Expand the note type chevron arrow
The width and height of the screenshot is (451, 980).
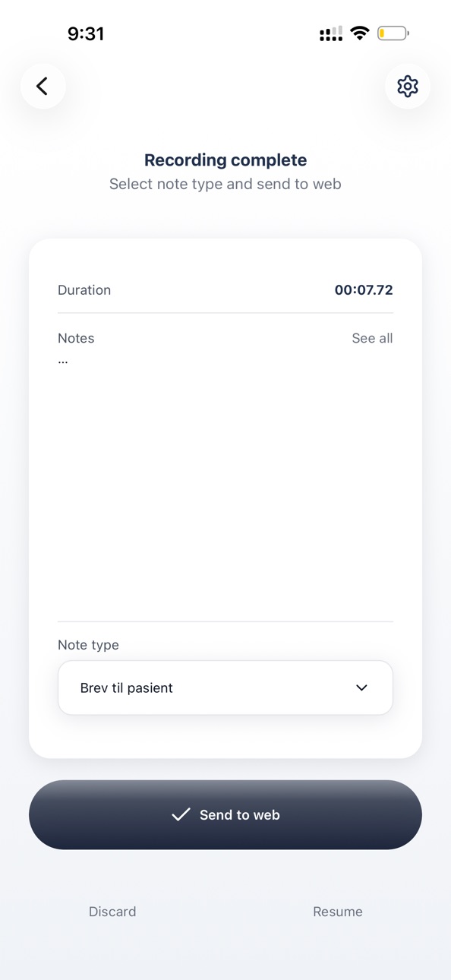pyautogui.click(x=361, y=688)
